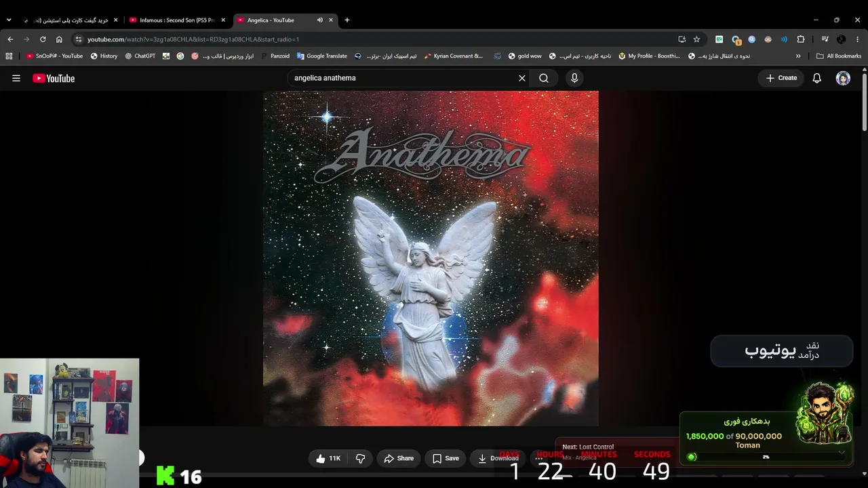Open the browser media controls icon

tap(825, 39)
